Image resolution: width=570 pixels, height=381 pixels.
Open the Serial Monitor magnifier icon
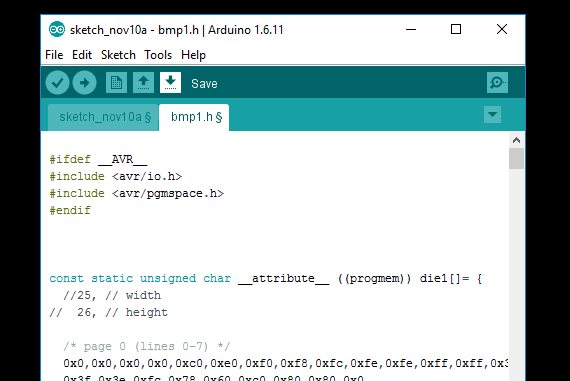point(497,83)
